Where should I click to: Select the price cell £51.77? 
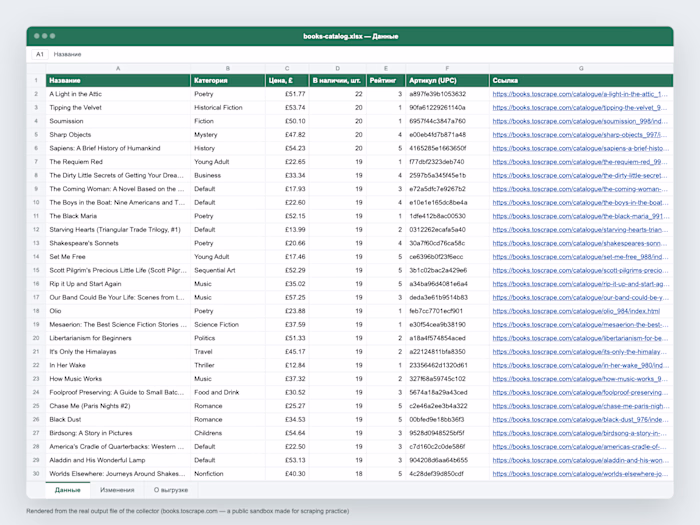(287, 94)
